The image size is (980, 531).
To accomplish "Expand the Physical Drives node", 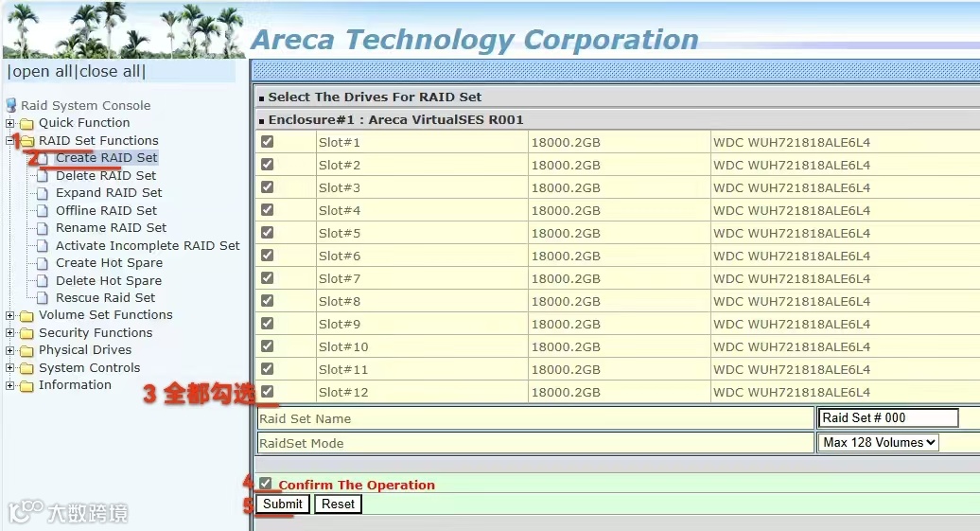I will [x=10, y=351].
